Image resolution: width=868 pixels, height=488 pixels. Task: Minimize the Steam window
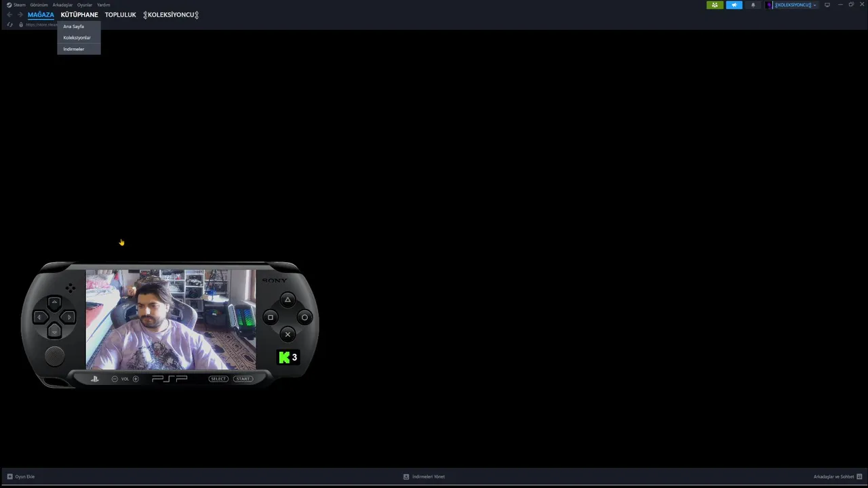[x=841, y=5]
